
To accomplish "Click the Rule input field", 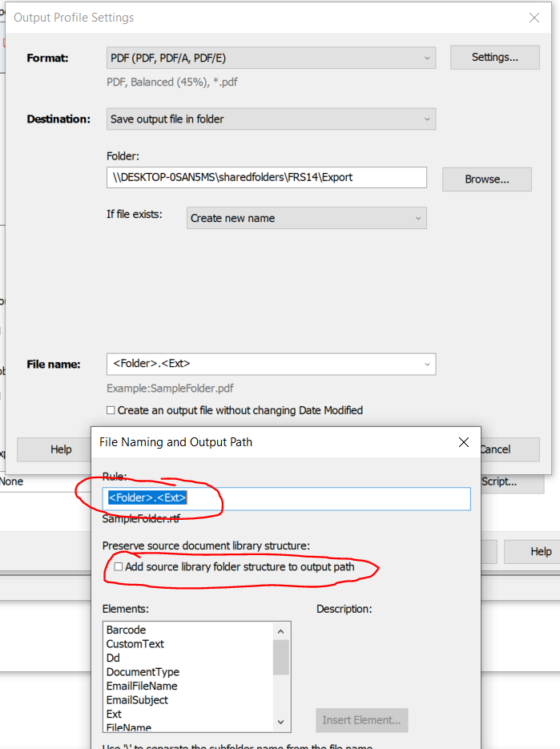I will tap(286, 499).
